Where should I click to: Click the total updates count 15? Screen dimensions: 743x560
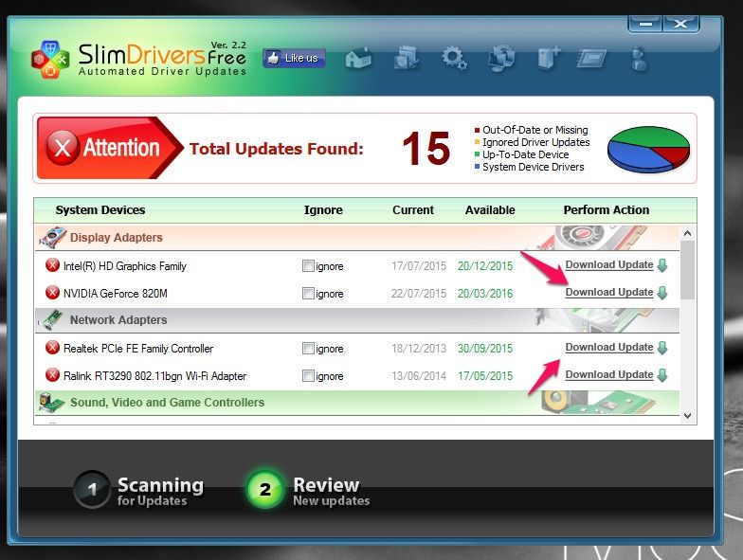[x=426, y=149]
